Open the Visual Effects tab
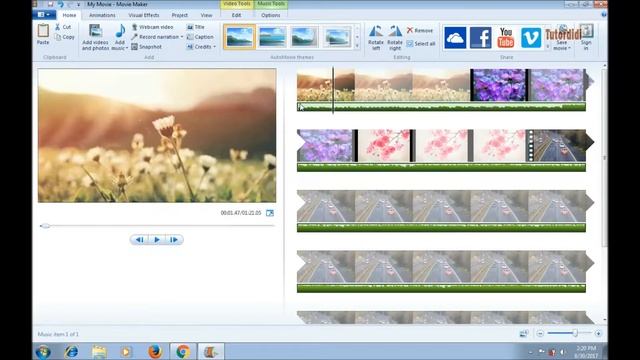640x360 pixels. click(x=144, y=15)
